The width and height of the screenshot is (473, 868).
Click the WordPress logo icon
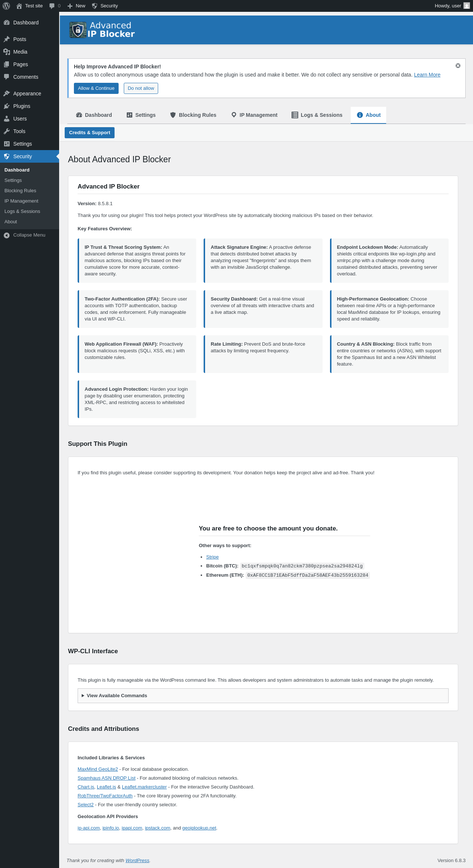click(x=6, y=6)
